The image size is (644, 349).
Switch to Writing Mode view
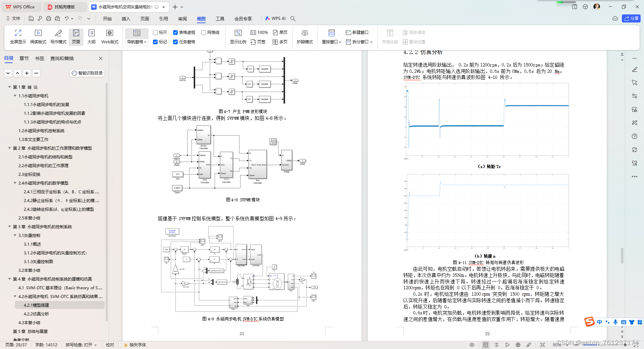pyautogui.click(x=58, y=37)
